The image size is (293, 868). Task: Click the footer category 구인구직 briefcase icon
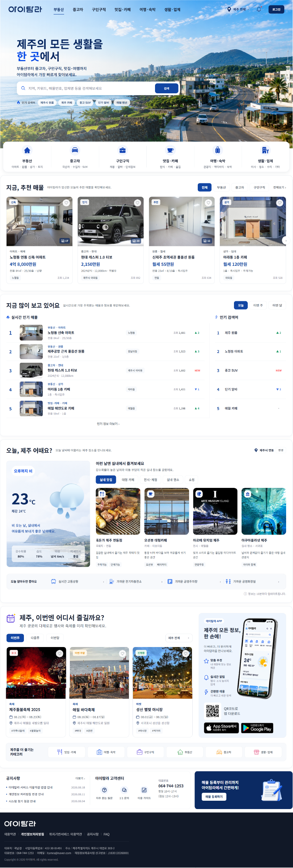[x=139, y=752]
